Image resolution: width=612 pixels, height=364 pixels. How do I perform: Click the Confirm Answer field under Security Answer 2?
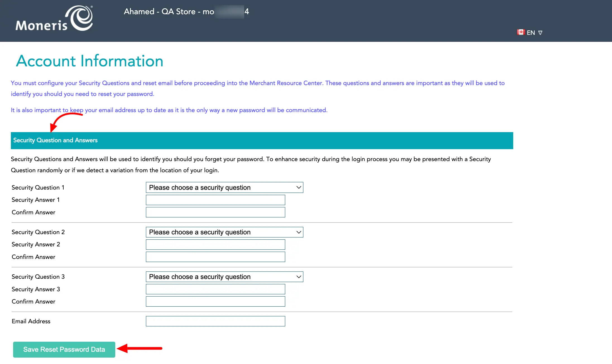tap(215, 257)
